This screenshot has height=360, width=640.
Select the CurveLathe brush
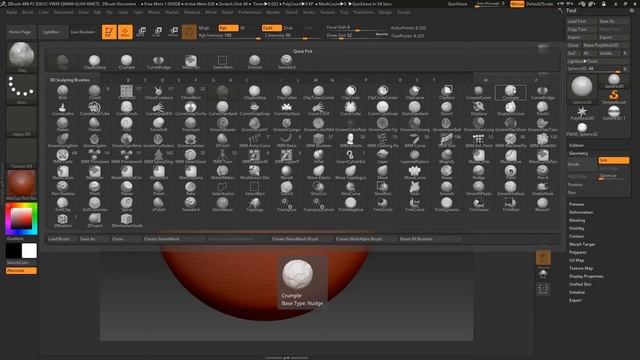(62, 109)
